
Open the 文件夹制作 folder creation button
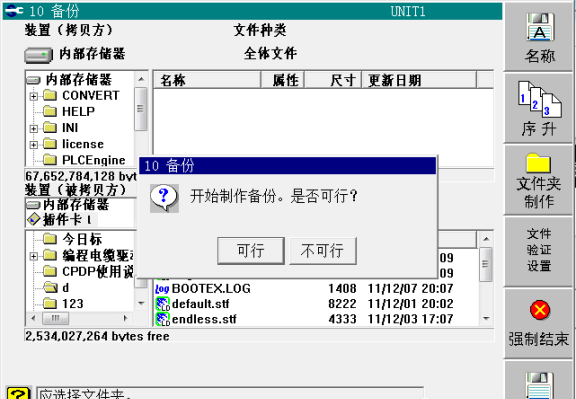[539, 180]
